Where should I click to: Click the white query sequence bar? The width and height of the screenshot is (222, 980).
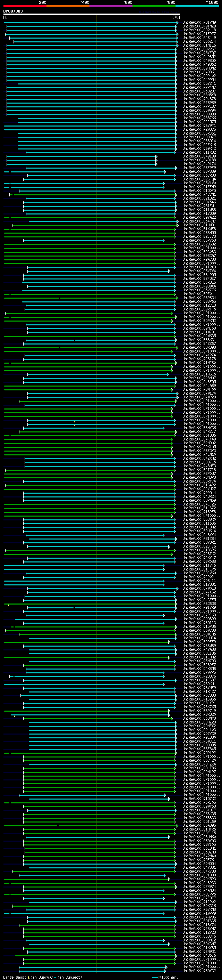[x=92, y=14]
